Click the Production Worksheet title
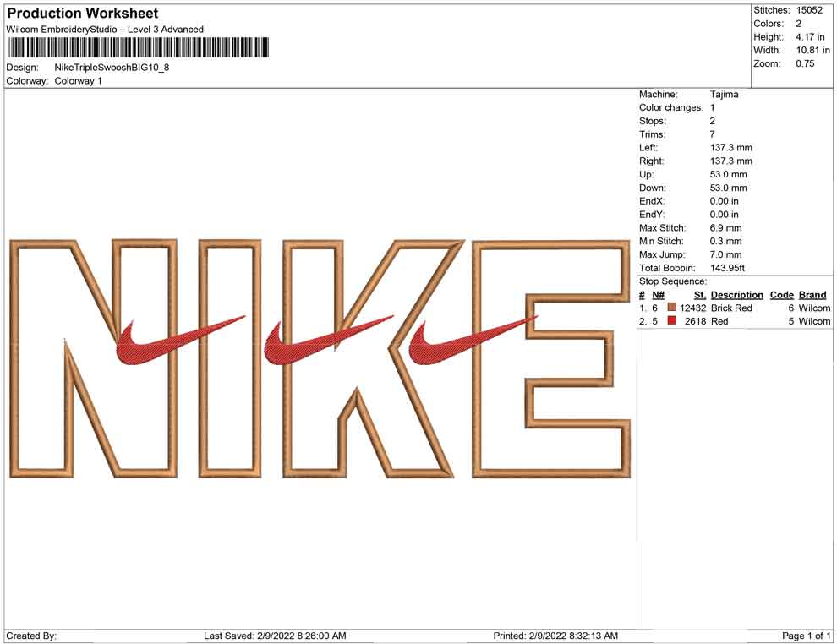This screenshot has width=837, height=644. 82,14
